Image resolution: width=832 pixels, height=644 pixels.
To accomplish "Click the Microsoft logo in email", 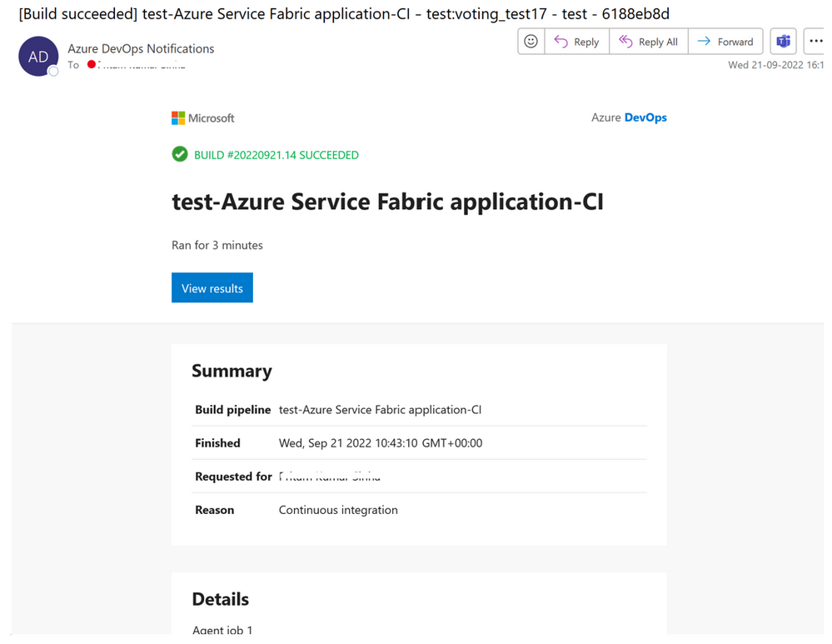I will (x=203, y=118).
